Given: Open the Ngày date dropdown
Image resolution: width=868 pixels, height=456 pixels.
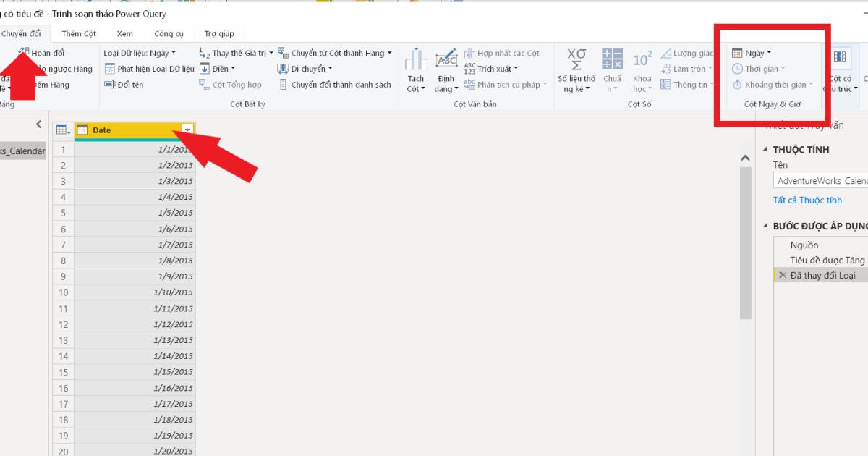Looking at the screenshot, I should pos(752,53).
